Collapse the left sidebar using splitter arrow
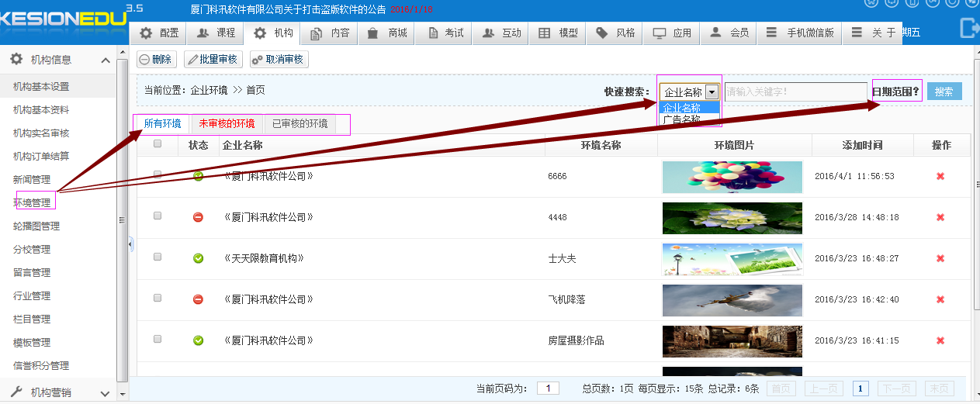This screenshot has height=404, width=980. (130, 244)
